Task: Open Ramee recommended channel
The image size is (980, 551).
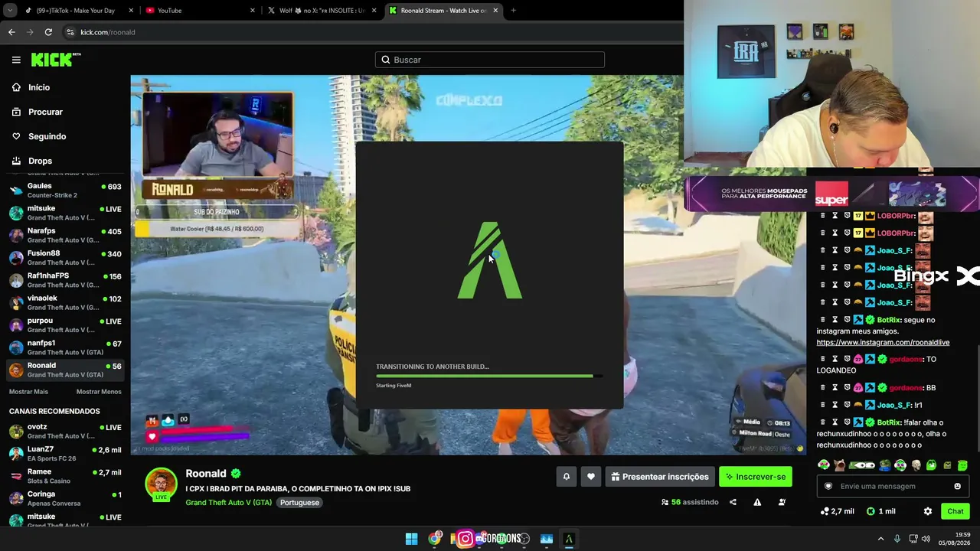Action: (x=65, y=476)
